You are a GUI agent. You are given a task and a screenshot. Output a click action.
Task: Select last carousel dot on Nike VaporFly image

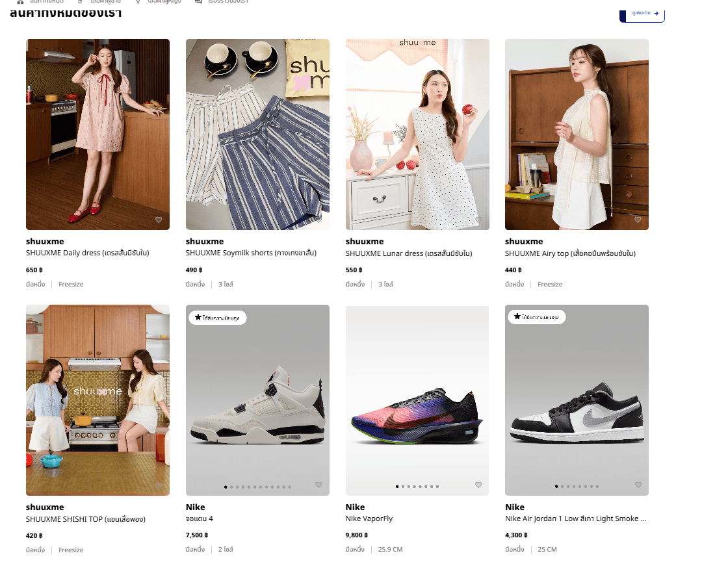point(437,487)
